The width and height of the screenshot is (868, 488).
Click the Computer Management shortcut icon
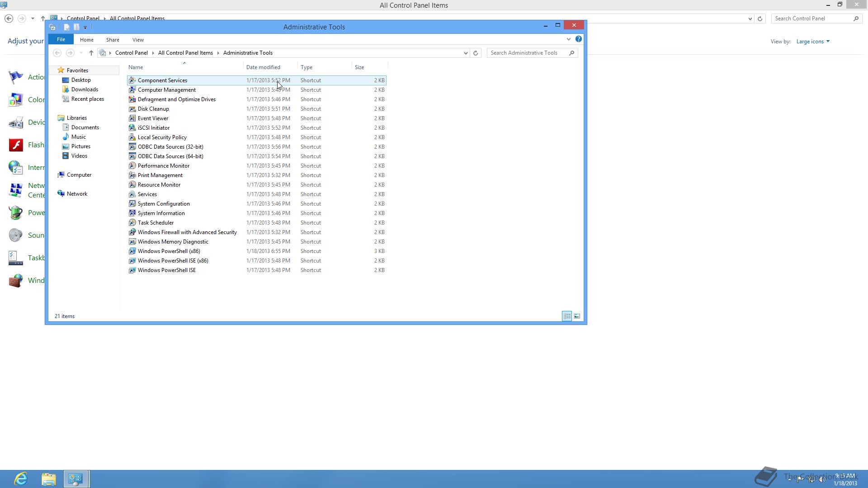pyautogui.click(x=132, y=90)
